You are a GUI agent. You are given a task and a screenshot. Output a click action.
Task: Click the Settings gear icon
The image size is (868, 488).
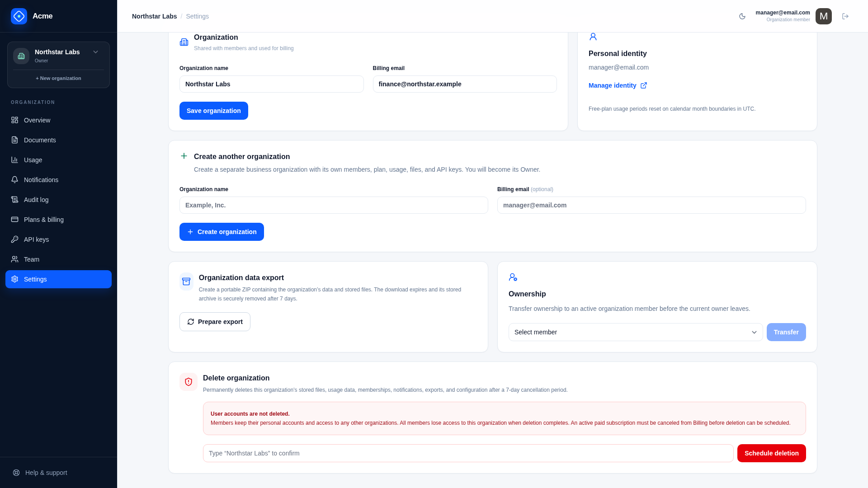[x=14, y=279]
